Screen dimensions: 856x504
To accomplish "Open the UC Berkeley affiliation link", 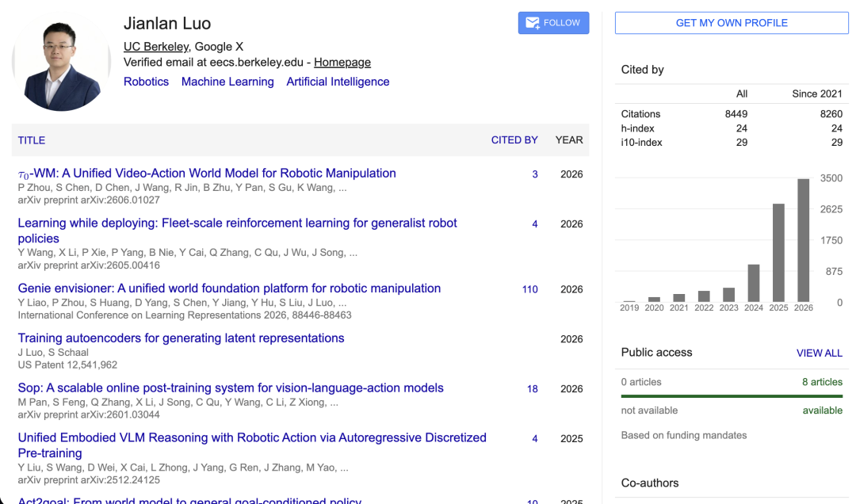I will tap(156, 47).
